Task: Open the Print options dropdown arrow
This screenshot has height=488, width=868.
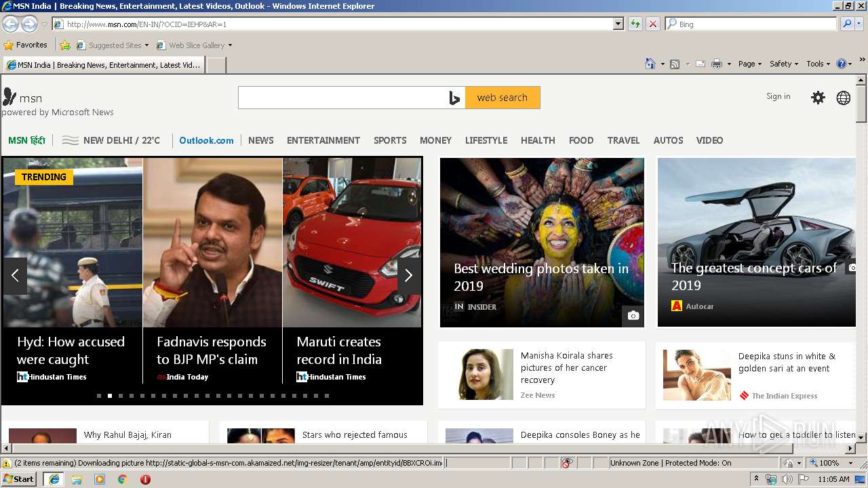Action: point(729,64)
